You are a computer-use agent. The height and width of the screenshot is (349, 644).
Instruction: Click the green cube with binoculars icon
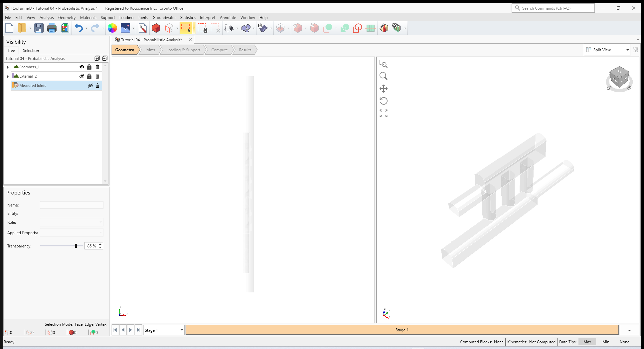pyautogui.click(x=397, y=28)
